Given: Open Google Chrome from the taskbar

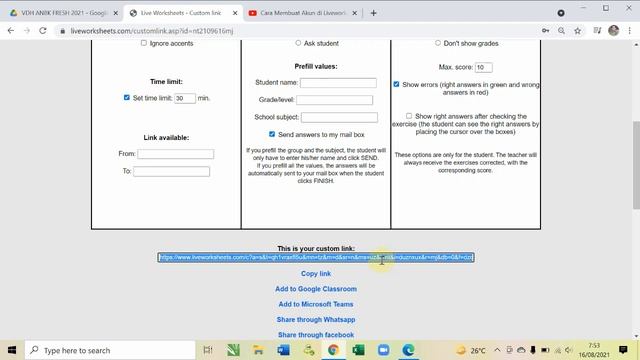Looking at the screenshot, I should (333, 350).
